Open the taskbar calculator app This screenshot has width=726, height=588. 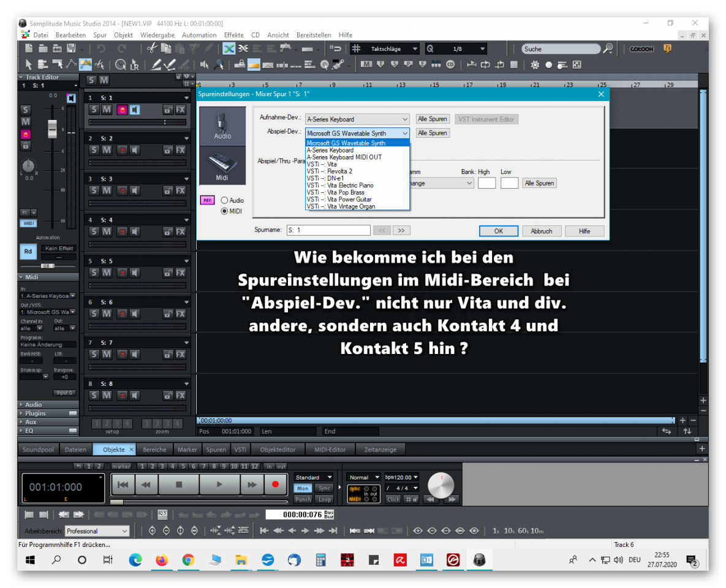320,560
